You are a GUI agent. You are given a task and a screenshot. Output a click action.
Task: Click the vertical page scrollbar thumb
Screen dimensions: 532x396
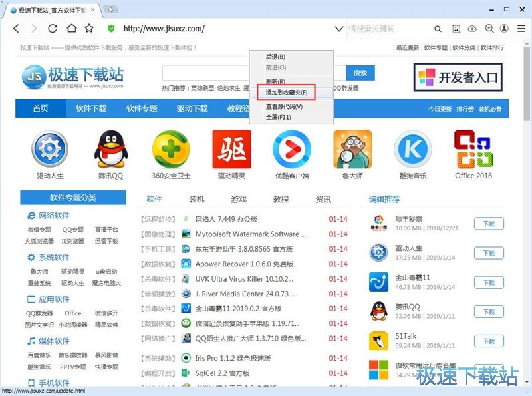tap(527, 83)
